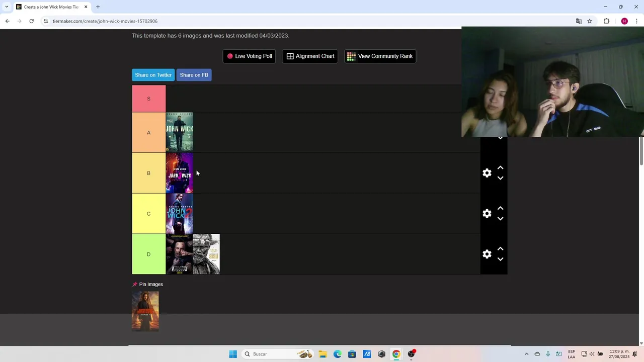Share on Twitter
The image size is (644, 362).
[x=153, y=75]
